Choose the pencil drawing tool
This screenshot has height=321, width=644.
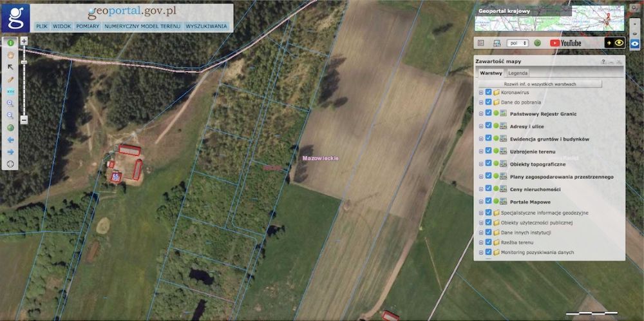[11, 79]
